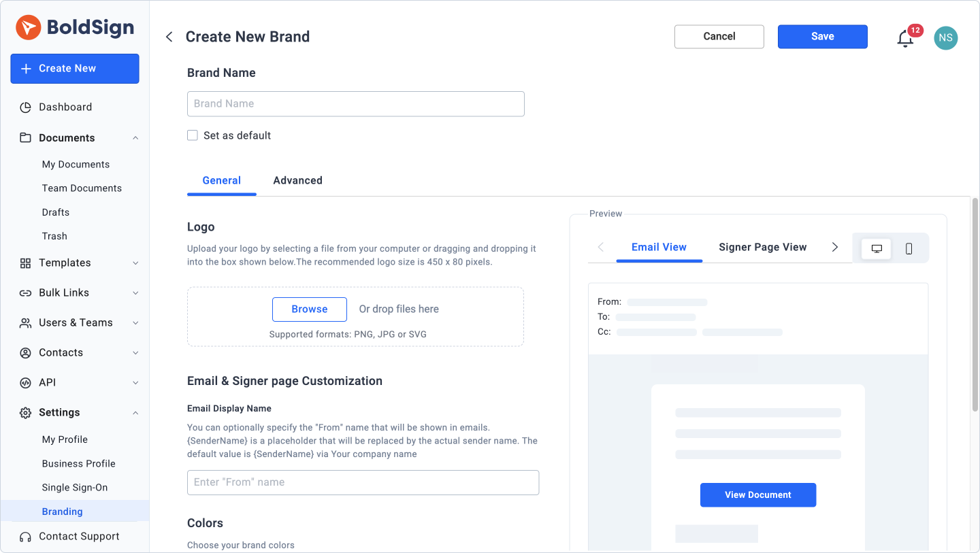
Task: Select the Templates sidebar icon
Action: pos(25,263)
